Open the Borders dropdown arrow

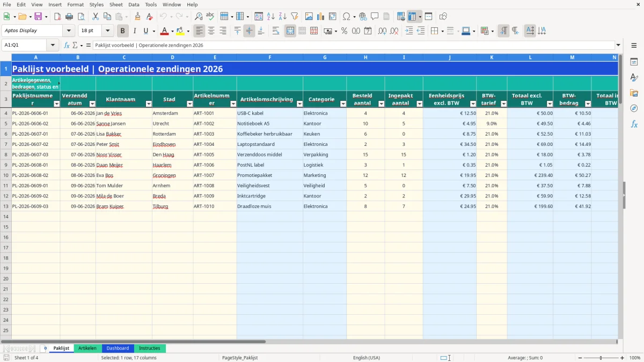(x=443, y=31)
